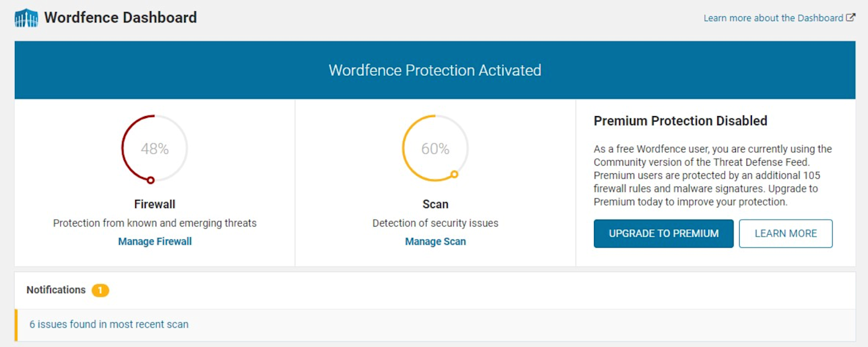Screen dimensions: 868x347
Task: Open Manage Firewall link
Action: (x=155, y=241)
